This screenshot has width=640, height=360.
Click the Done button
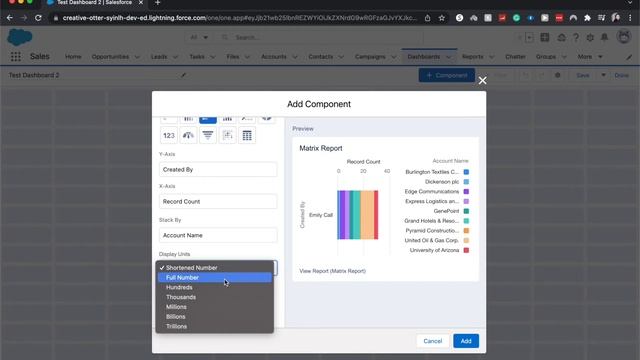point(621,75)
